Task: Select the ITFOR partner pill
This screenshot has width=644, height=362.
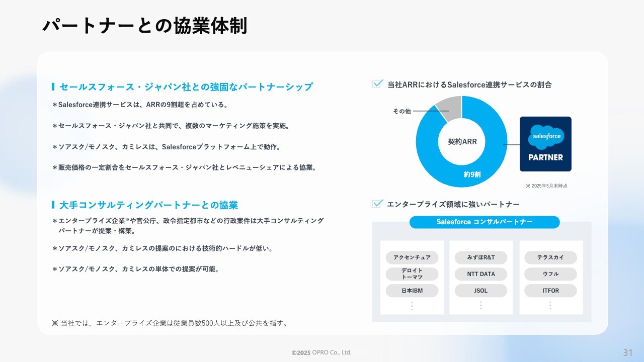Action: [x=550, y=291]
